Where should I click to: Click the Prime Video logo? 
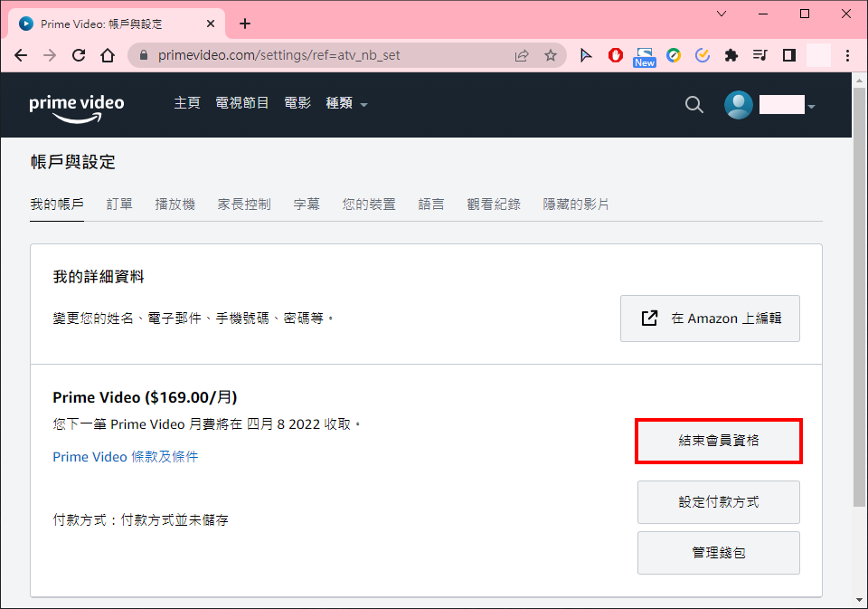pos(76,108)
